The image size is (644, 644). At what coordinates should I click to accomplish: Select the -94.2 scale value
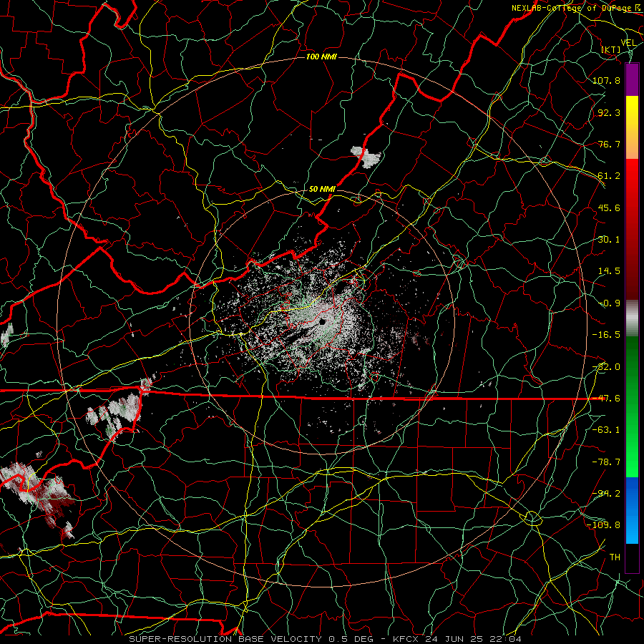(606, 494)
